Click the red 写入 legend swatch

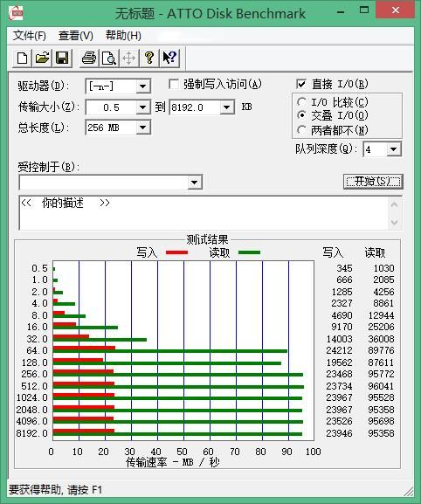click(177, 252)
